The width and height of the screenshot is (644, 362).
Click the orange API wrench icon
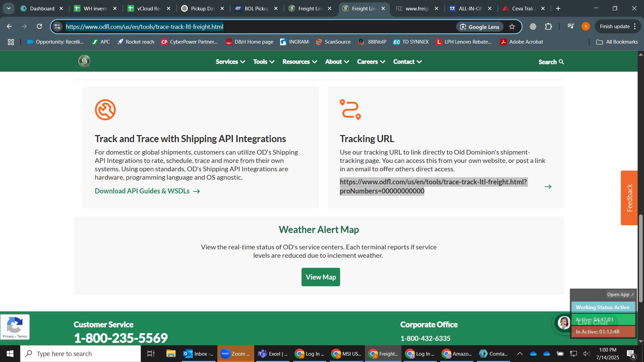105,110
